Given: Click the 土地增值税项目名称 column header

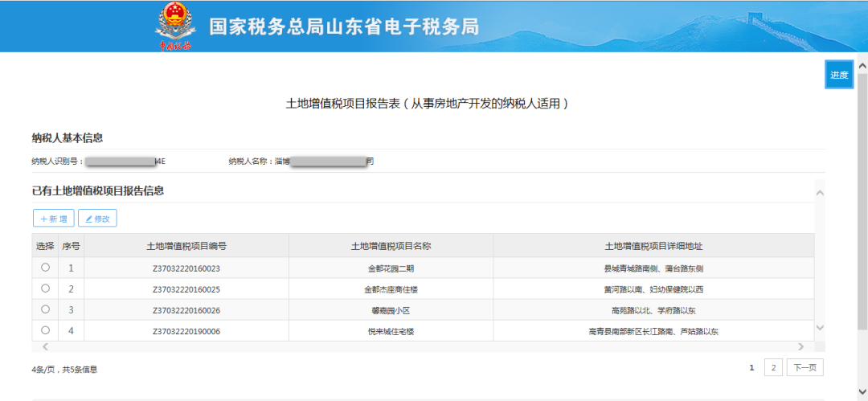Looking at the screenshot, I should (391, 246).
